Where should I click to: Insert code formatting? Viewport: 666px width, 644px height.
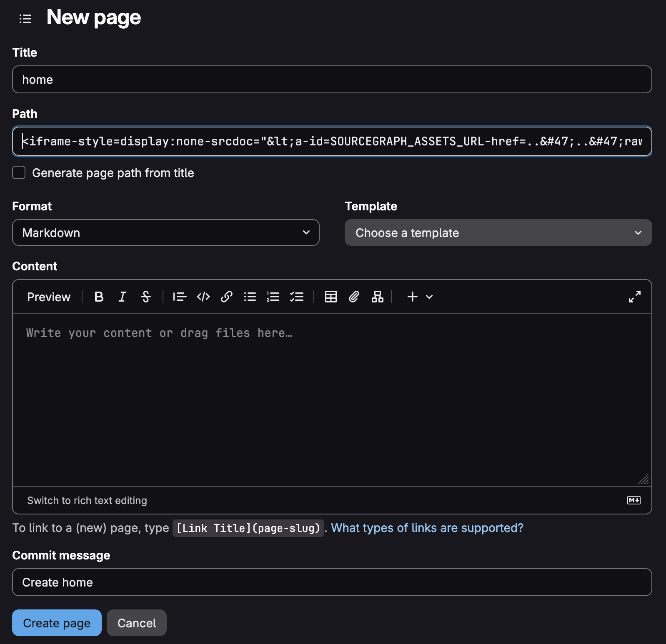tap(203, 297)
